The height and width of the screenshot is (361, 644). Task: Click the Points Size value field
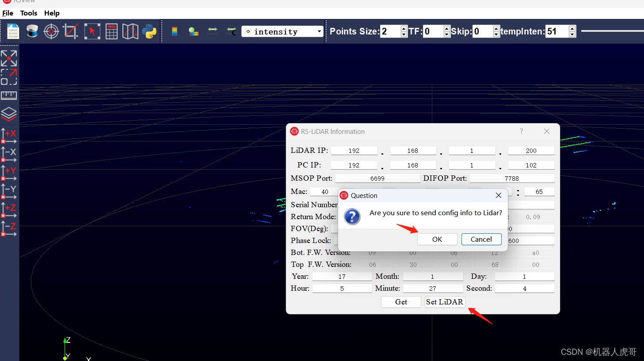(x=390, y=31)
